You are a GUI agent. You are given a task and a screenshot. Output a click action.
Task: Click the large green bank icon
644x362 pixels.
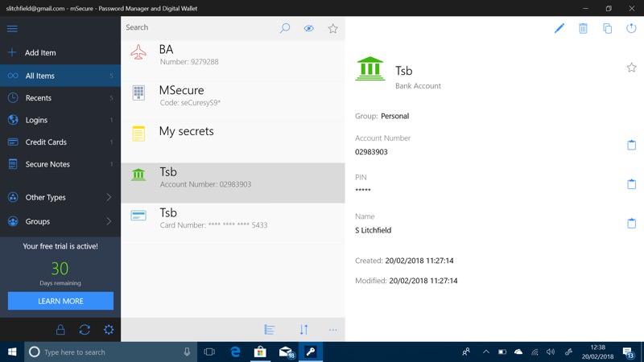tap(370, 68)
